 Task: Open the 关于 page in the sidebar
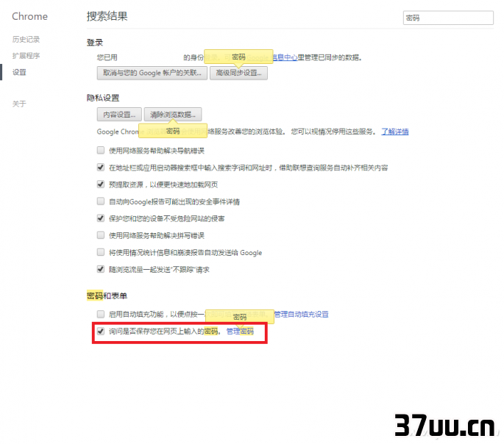coord(19,104)
